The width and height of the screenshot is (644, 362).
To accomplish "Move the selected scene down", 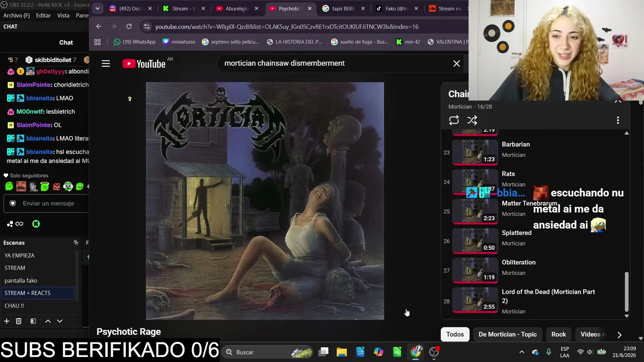I will (59, 321).
